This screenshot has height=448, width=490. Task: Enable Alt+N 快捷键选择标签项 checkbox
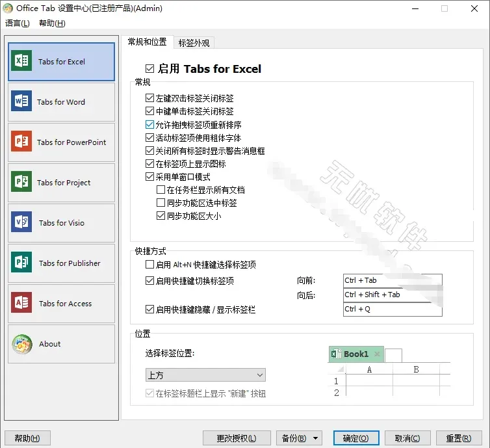pyautogui.click(x=149, y=265)
